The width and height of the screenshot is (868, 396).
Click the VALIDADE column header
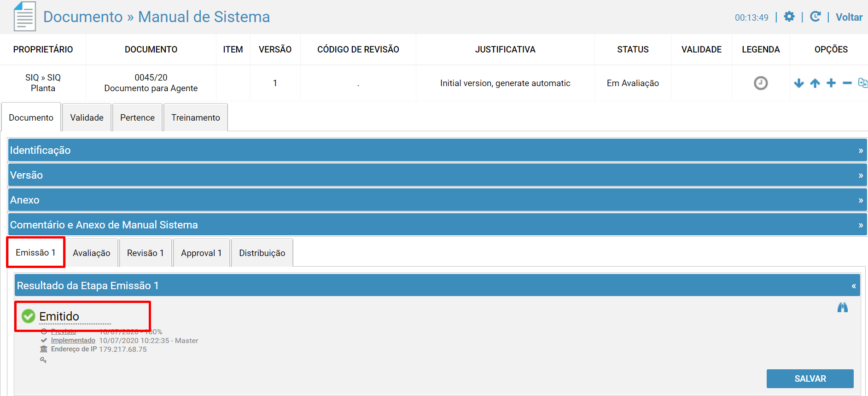(x=701, y=49)
